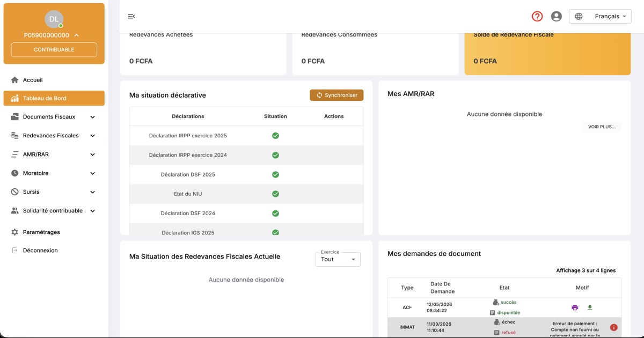Image resolution: width=644 pixels, height=338 pixels.
Task: Click the red info icon on the IMMAT row
Action: (613, 327)
